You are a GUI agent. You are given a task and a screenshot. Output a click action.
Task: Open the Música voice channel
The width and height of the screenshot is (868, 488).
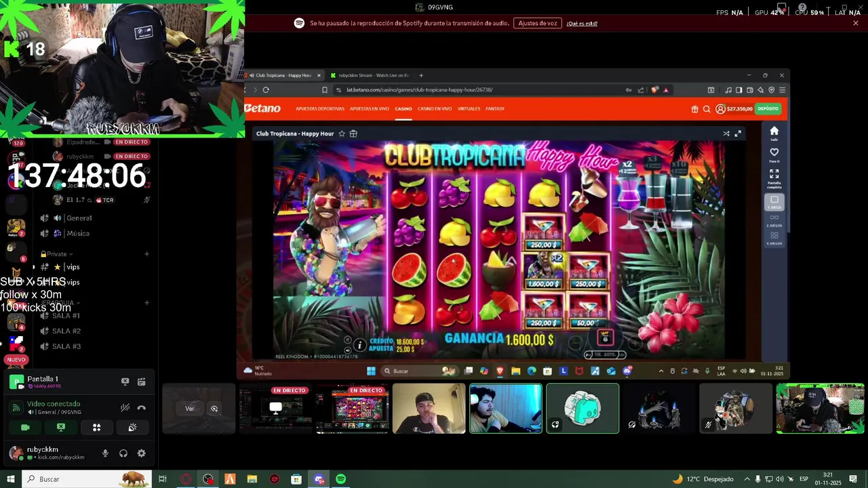tap(78, 233)
